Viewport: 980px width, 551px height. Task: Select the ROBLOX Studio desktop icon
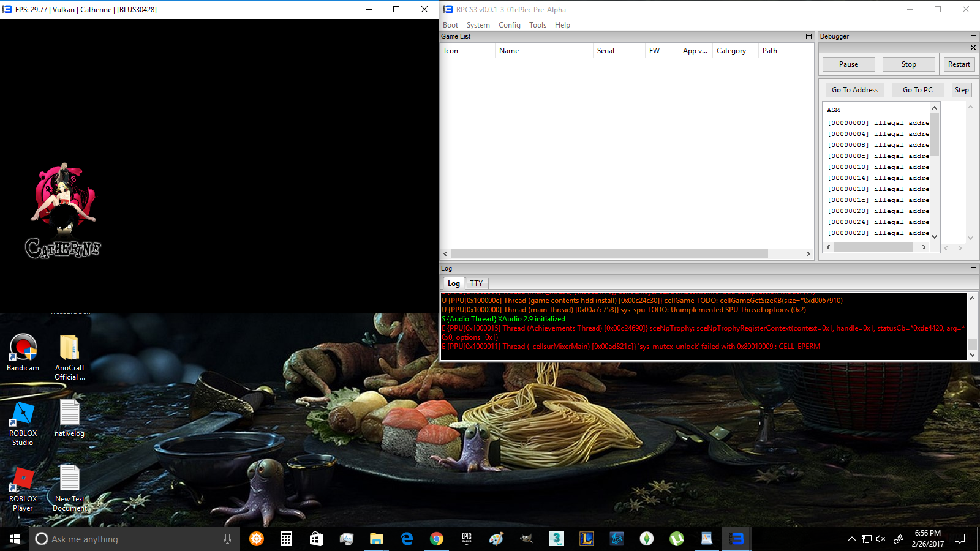tap(23, 423)
